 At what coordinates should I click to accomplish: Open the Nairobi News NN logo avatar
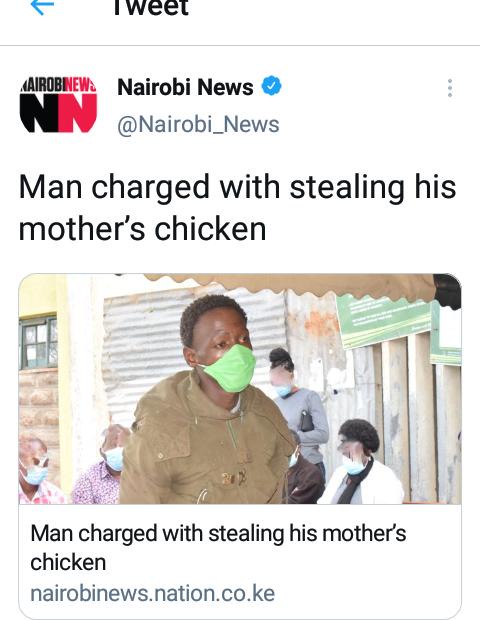point(58,104)
